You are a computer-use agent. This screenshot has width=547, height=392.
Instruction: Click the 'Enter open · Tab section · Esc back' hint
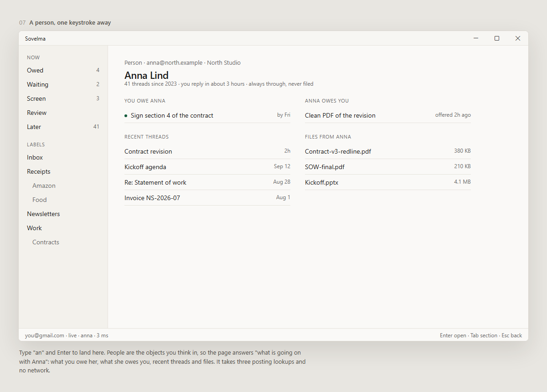click(x=481, y=335)
